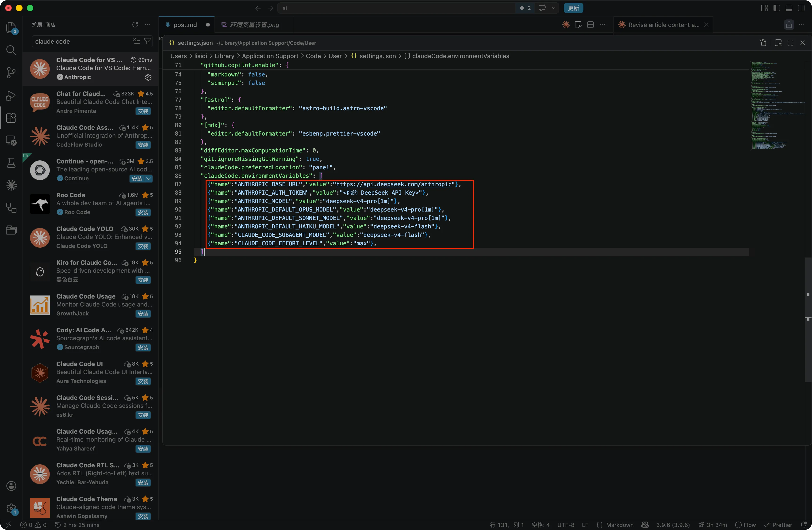The width and height of the screenshot is (812, 530).
Task: Open the Explorer view in activity bar
Action: pos(11,28)
